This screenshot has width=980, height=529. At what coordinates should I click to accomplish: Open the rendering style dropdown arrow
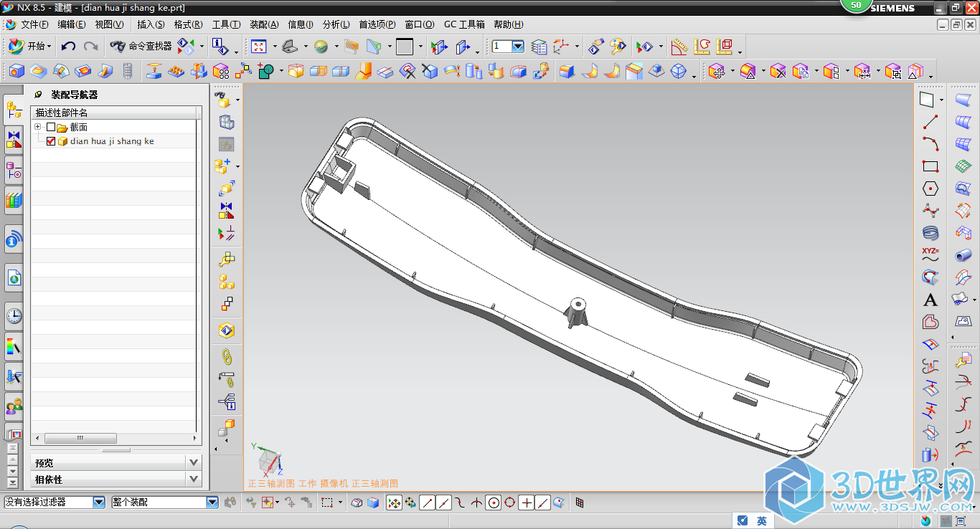pyautogui.click(x=336, y=47)
